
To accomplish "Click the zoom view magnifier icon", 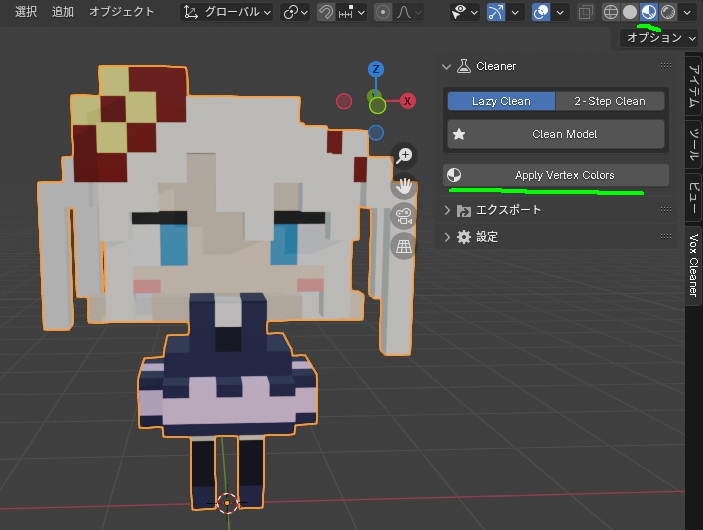I will click(x=404, y=156).
